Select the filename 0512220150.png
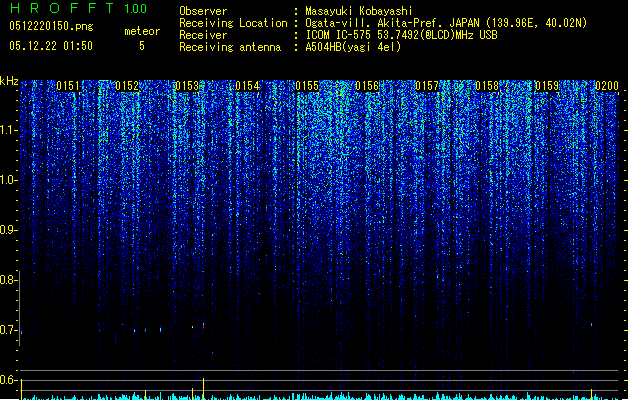Viewport: 629px width, 400px height. pyautogui.click(x=51, y=26)
